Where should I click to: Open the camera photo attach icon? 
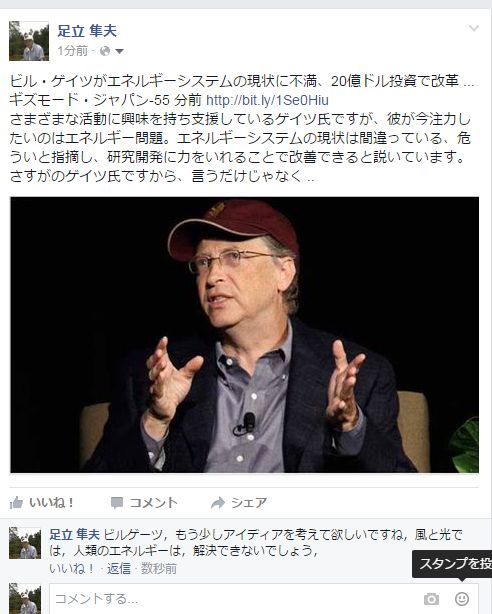click(x=431, y=599)
